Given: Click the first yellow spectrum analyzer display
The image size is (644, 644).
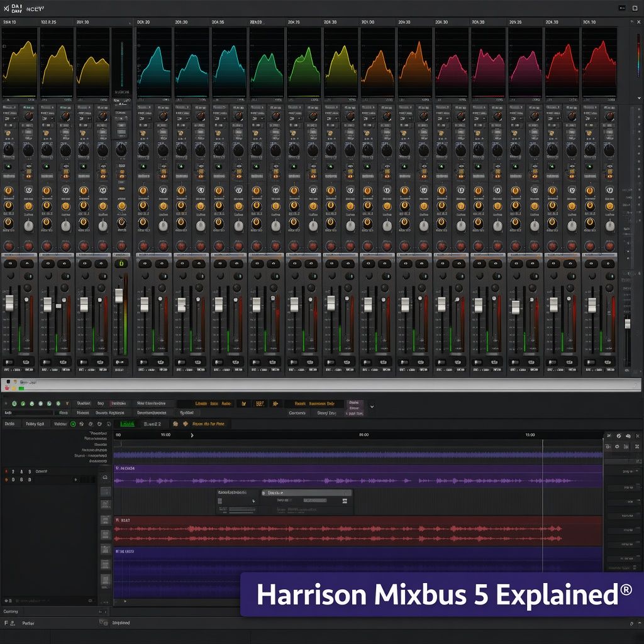Looking at the screenshot, I should point(19,62).
